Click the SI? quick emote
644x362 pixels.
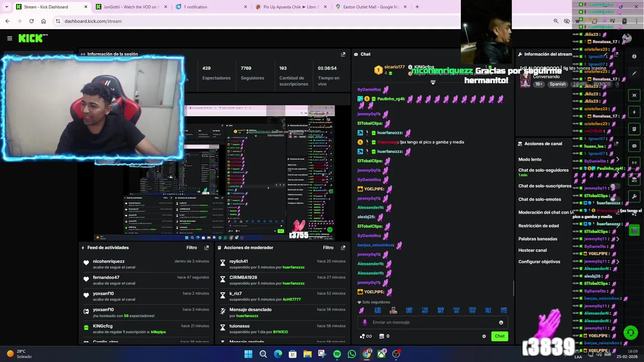click(440, 310)
